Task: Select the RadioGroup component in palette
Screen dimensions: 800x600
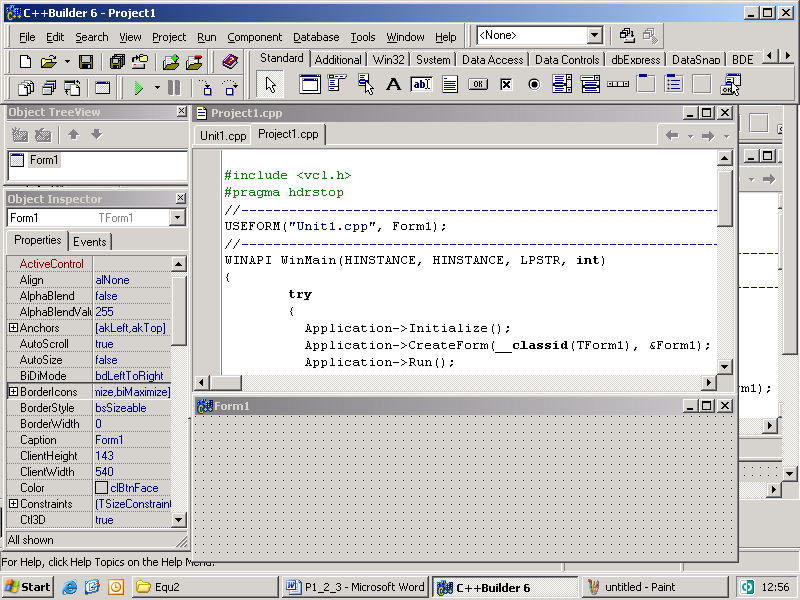Action: pyautogui.click(x=674, y=84)
